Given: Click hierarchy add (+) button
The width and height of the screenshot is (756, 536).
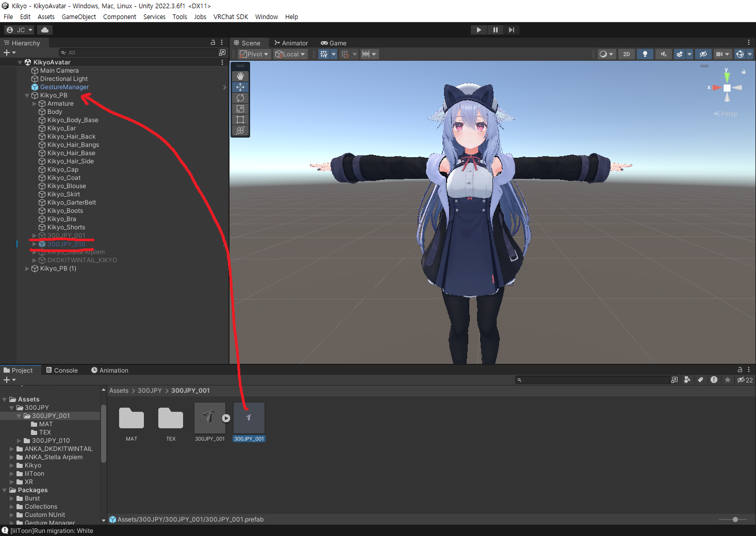Looking at the screenshot, I should click(9, 53).
